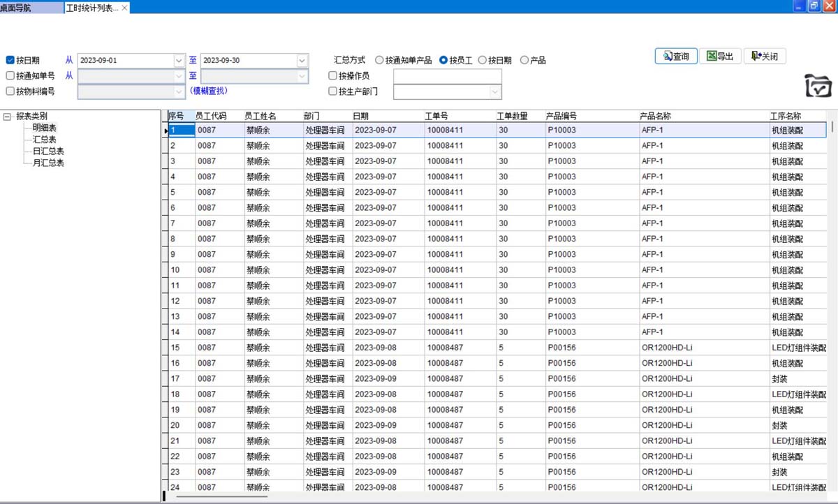
Task: Open the end date 2023-09-30 dropdown
Action: pyautogui.click(x=302, y=61)
